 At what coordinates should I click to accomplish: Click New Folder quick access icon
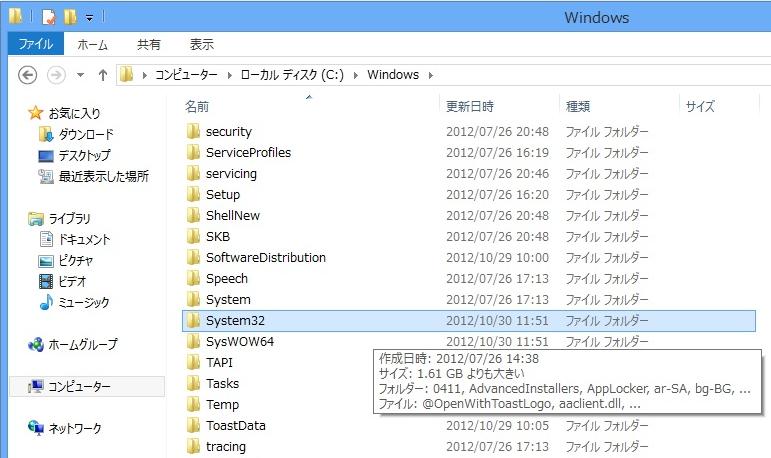[x=70, y=17]
